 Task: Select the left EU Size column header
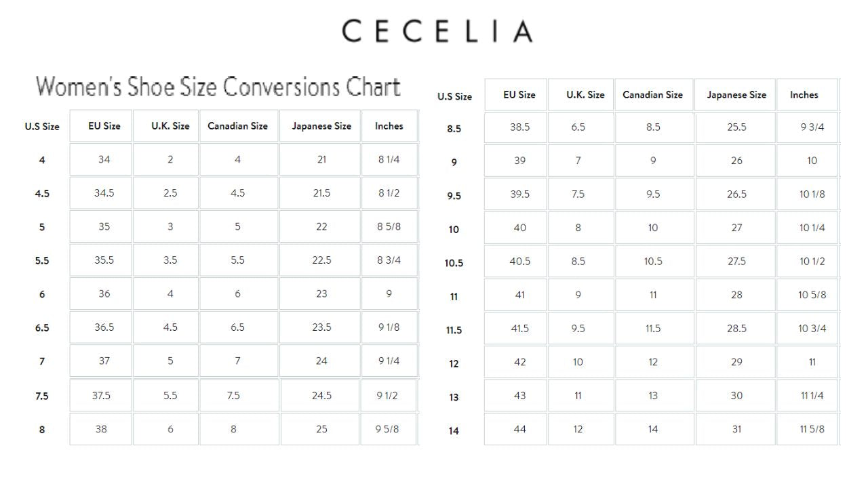click(104, 126)
